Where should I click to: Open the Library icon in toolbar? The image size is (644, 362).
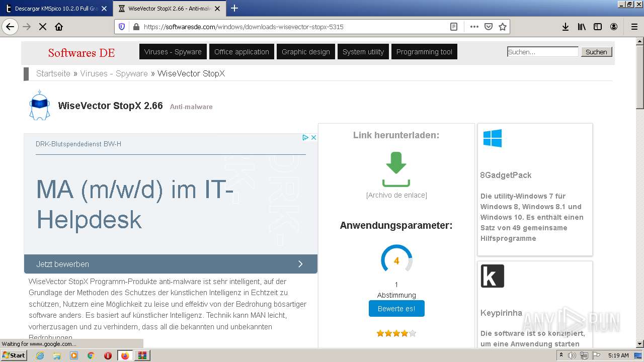pos(582,27)
